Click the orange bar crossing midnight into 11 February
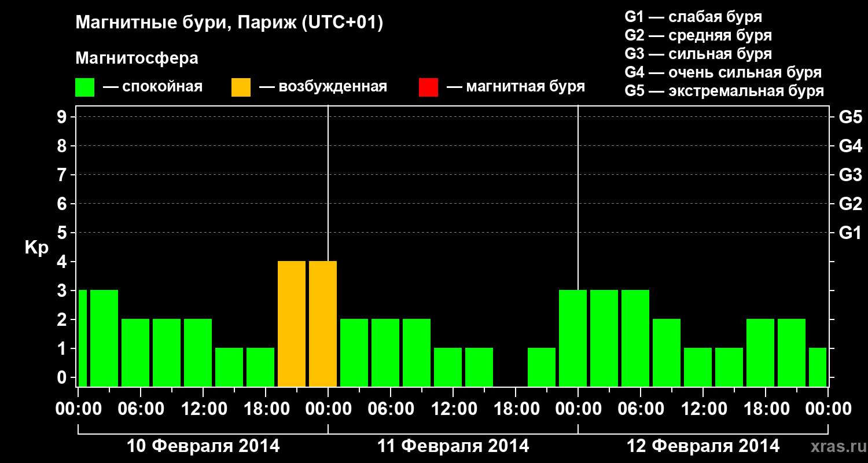Image resolution: width=868 pixels, height=463 pixels. point(323,324)
